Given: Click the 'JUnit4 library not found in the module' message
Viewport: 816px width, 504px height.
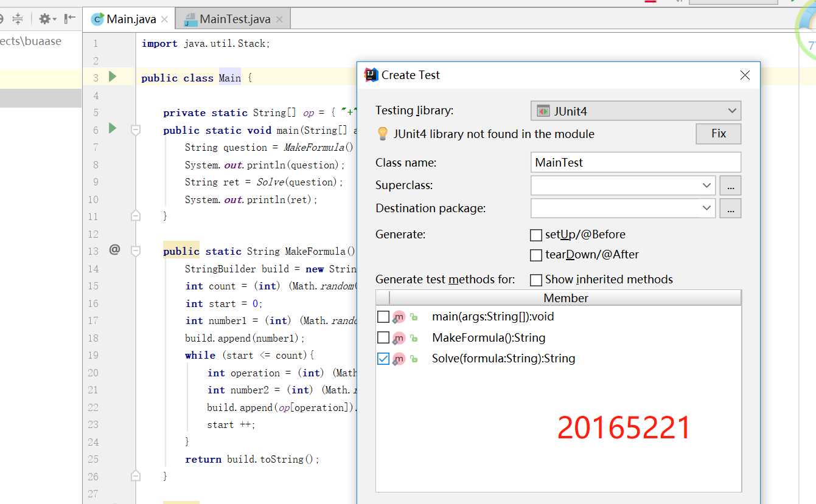Looking at the screenshot, I should (493, 134).
